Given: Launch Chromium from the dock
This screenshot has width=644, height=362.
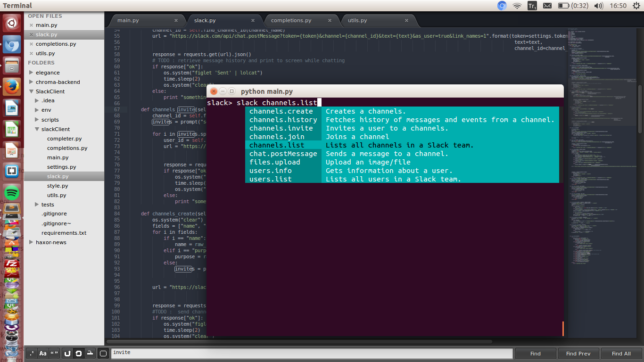Looking at the screenshot, I should click(x=12, y=44).
